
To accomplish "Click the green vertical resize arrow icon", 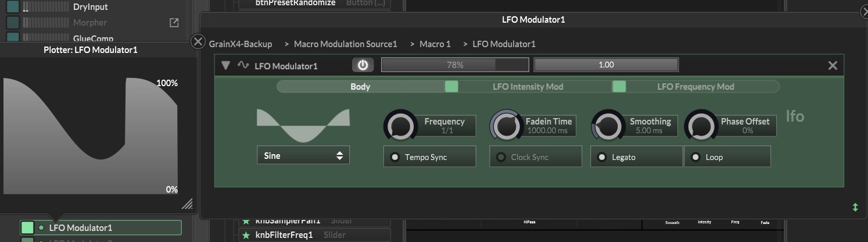I will (x=855, y=207).
